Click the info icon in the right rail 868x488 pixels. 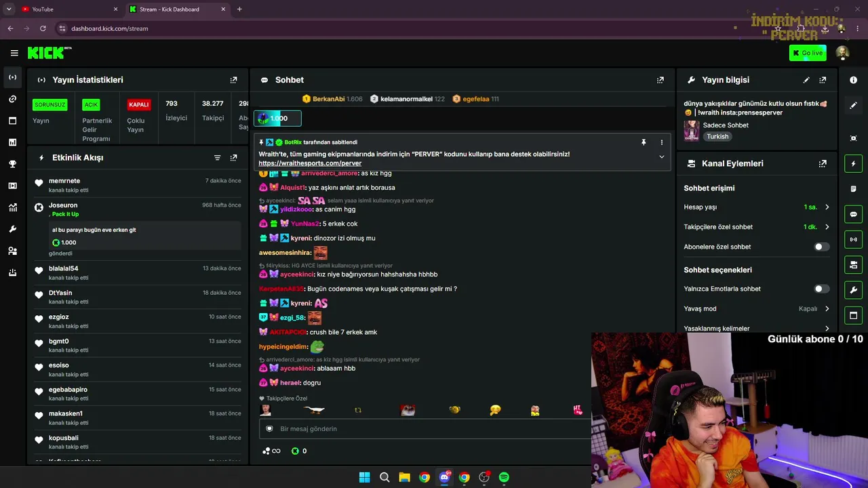pyautogui.click(x=853, y=80)
